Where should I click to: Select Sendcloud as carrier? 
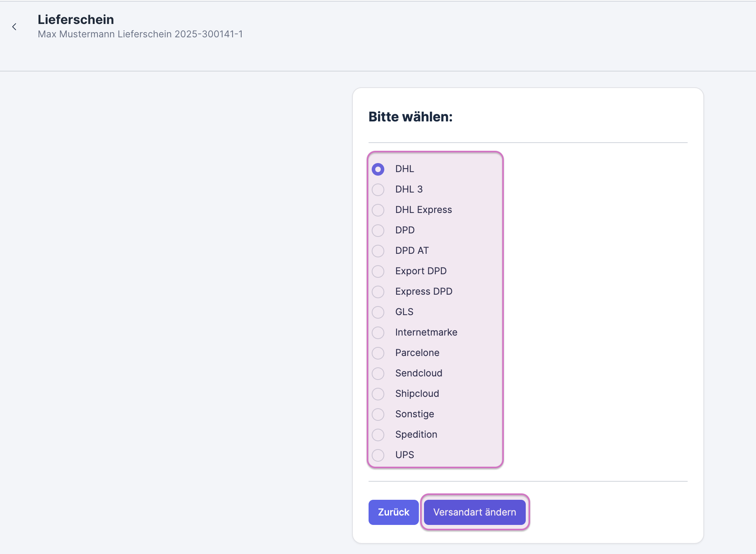coord(378,374)
